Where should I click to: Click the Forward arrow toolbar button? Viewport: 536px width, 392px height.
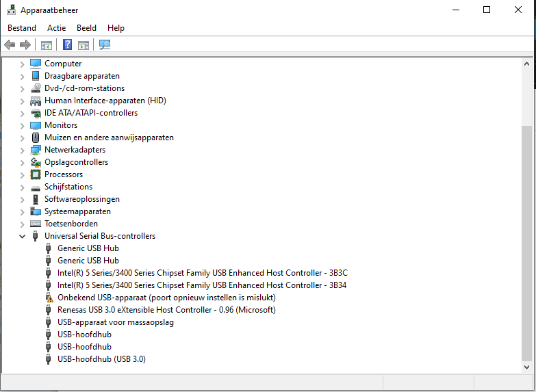25,45
